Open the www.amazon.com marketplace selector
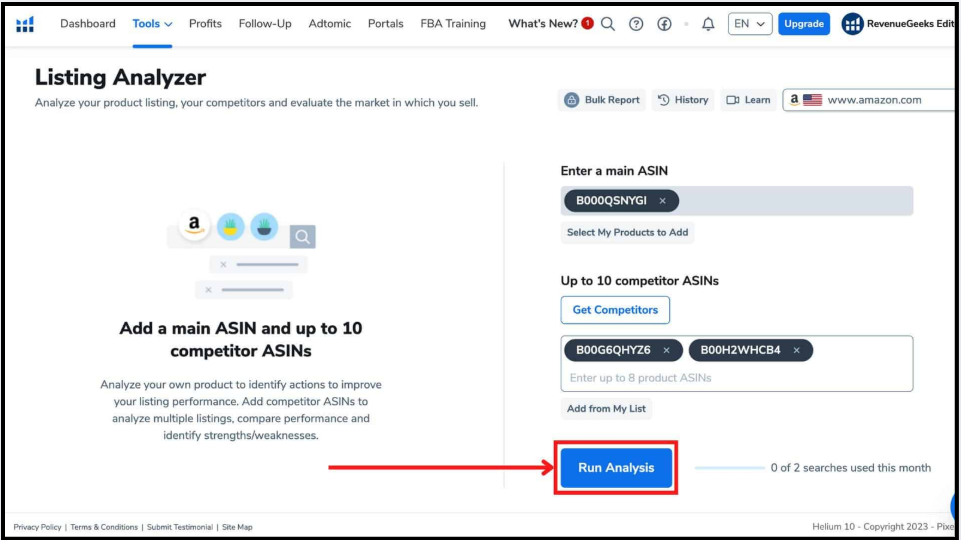 (x=868, y=100)
